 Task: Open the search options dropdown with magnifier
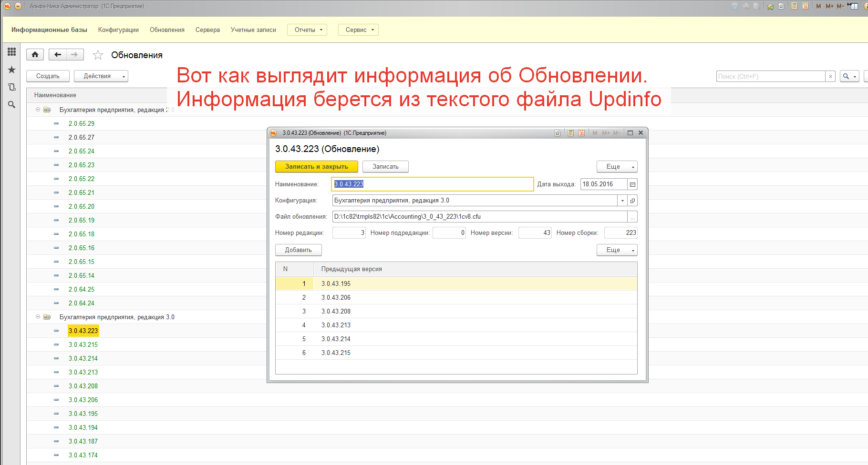tap(849, 76)
